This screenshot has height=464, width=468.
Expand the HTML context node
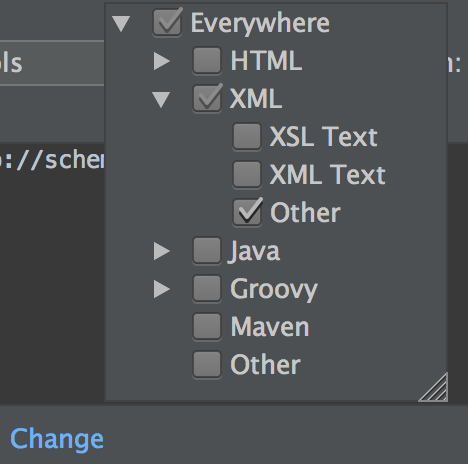tap(162, 62)
